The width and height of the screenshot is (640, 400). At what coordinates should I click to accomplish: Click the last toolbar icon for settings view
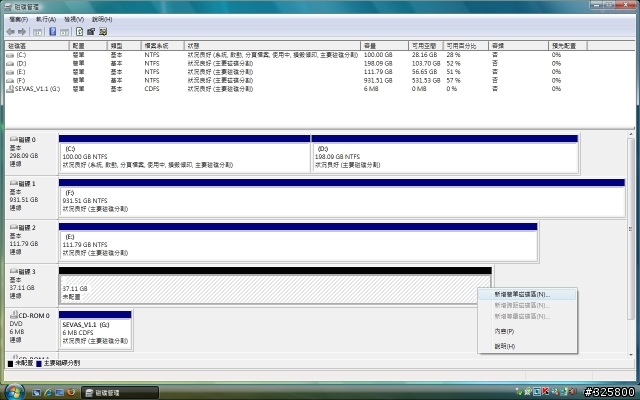(x=103, y=31)
